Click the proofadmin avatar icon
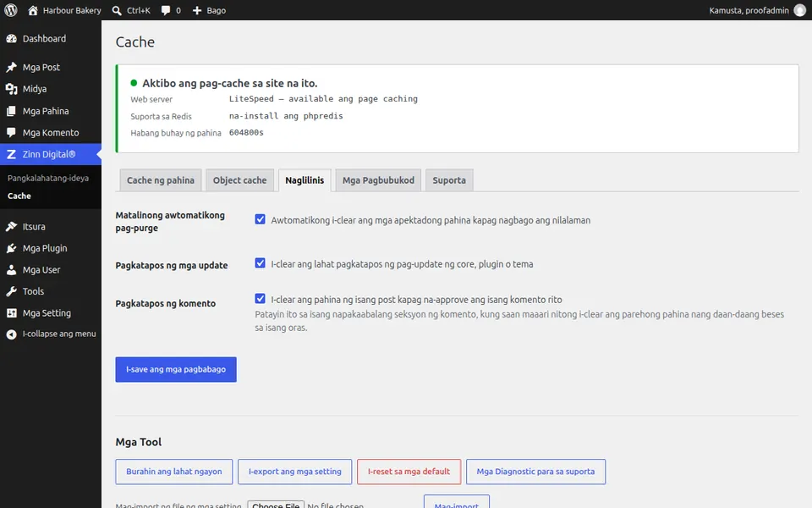This screenshot has width=812, height=508. point(799,10)
